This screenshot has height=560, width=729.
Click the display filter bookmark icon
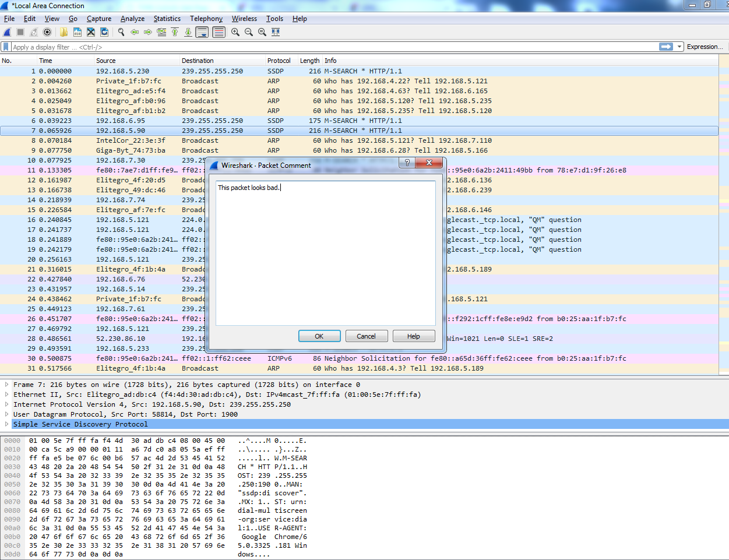6,47
